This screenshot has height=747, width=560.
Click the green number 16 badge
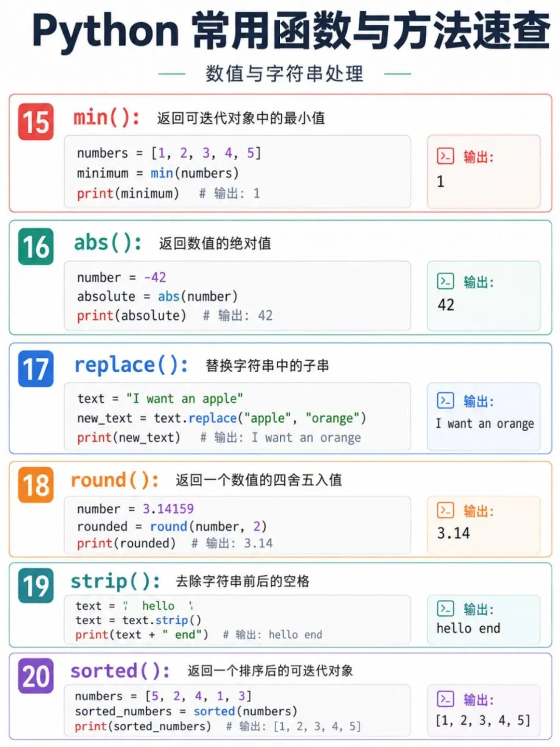[36, 246]
